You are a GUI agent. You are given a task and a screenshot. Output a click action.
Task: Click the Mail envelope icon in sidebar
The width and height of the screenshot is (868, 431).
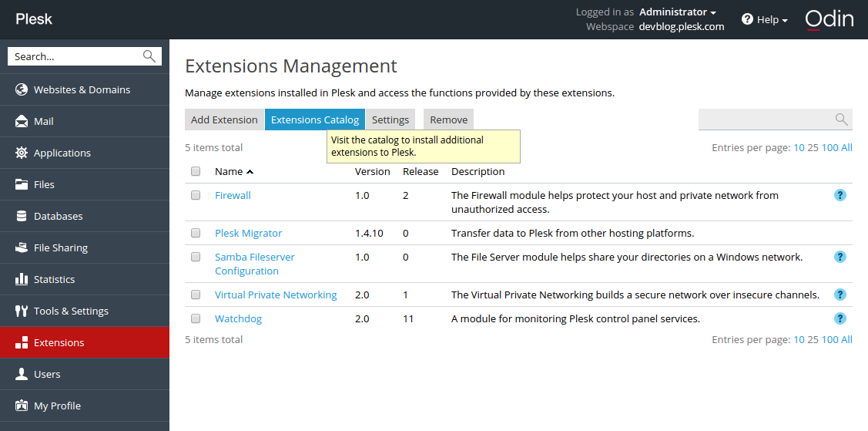point(22,121)
